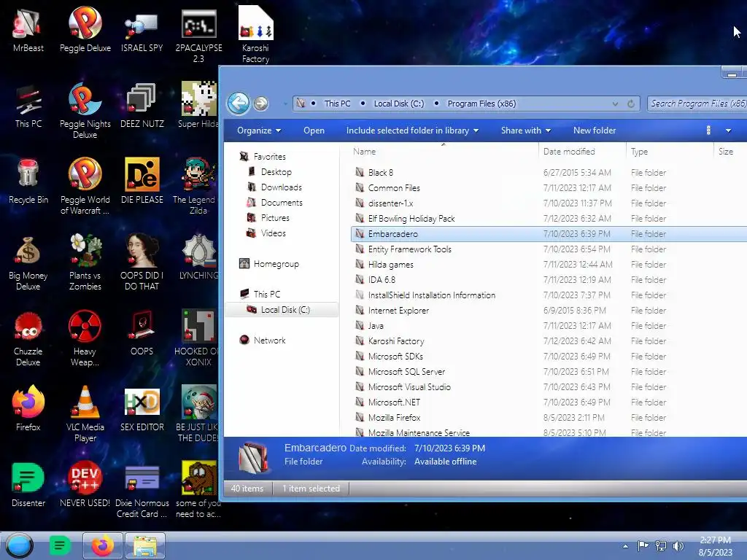Click the change view icon button

click(x=708, y=131)
